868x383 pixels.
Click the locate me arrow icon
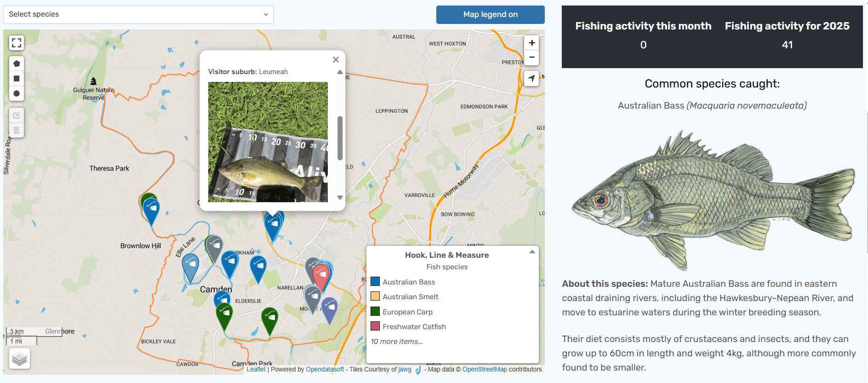point(531,78)
